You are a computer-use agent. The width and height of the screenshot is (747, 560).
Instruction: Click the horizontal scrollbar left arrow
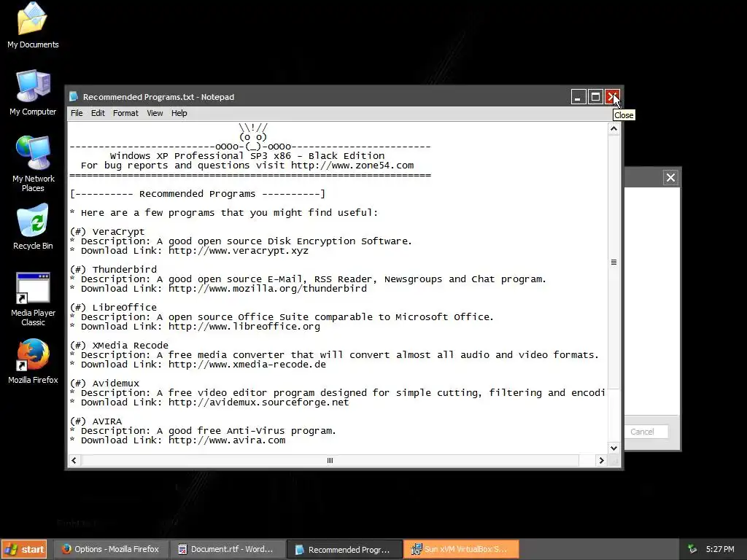pyautogui.click(x=74, y=461)
